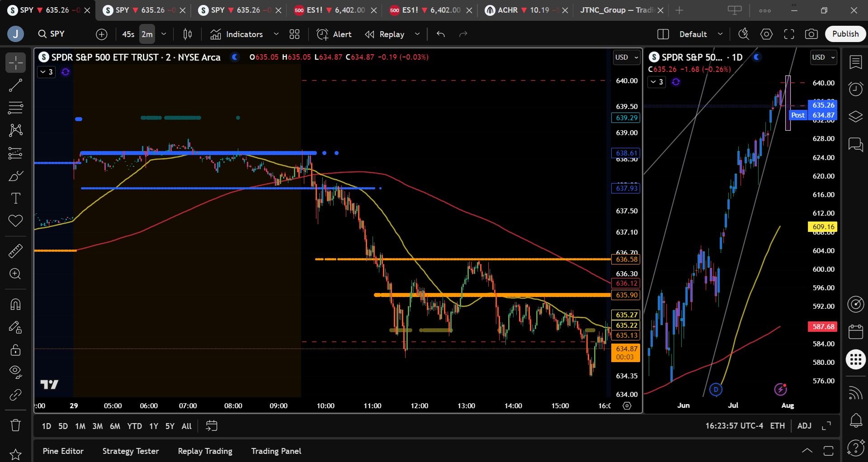Select the text annotation tool
This screenshot has width=868, height=462.
pos(15,198)
